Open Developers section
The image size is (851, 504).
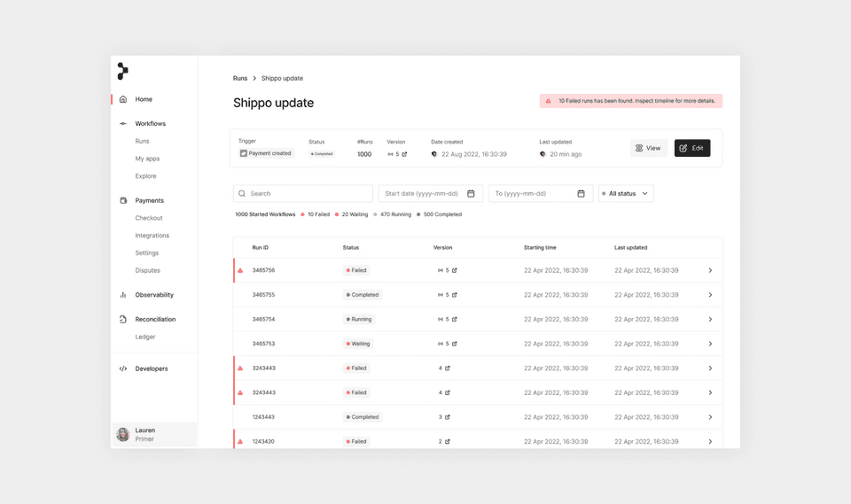click(152, 368)
